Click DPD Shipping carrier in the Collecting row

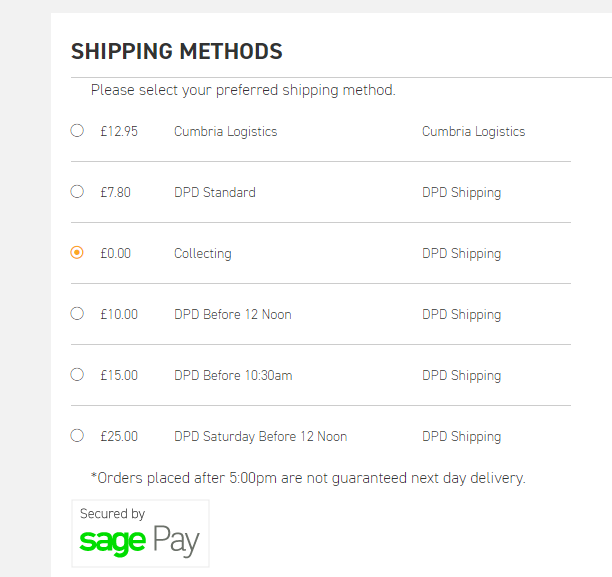pyautogui.click(x=461, y=254)
